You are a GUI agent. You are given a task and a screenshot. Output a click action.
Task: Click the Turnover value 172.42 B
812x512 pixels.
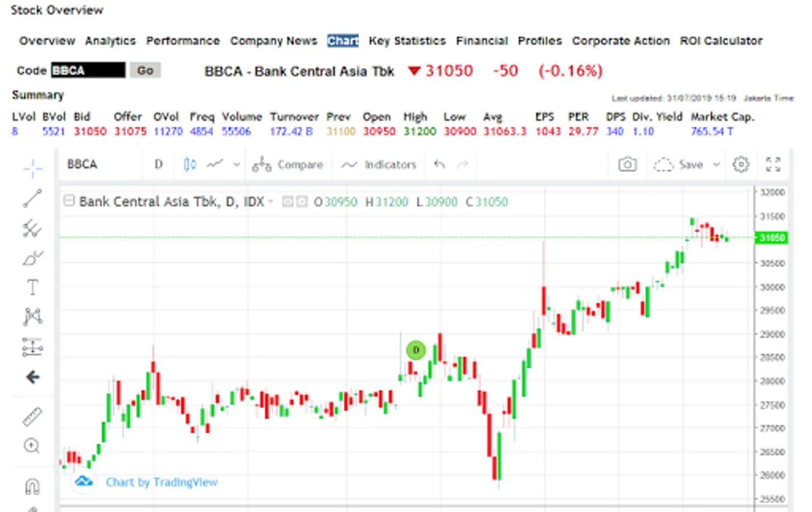[x=291, y=131]
